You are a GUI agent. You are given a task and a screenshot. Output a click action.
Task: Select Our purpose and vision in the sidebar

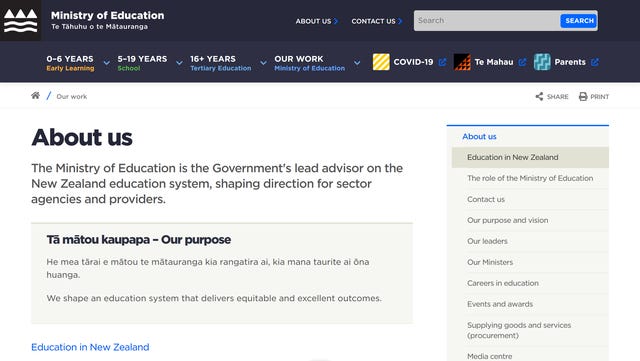[507, 220]
